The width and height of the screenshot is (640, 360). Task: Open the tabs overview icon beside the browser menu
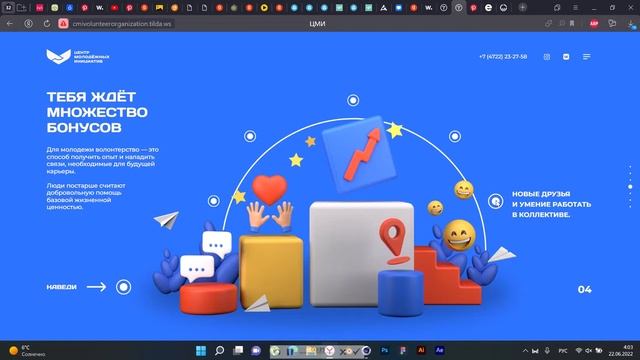[557, 7]
